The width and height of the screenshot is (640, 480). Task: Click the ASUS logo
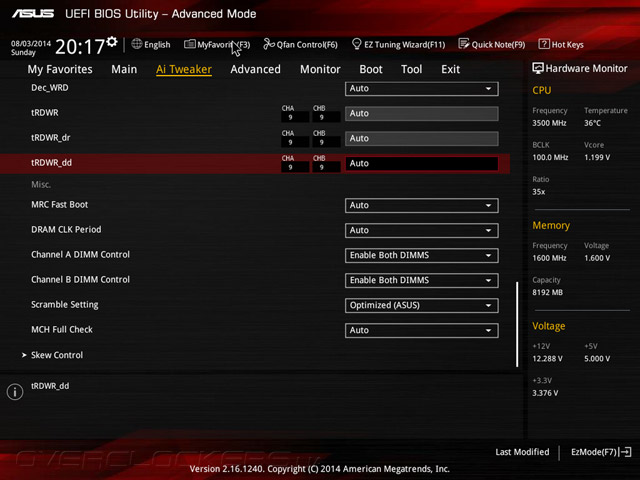33,14
